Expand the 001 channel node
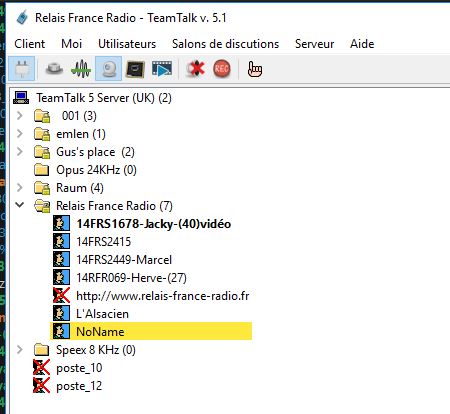The width and height of the screenshot is (450, 414). click(20, 116)
